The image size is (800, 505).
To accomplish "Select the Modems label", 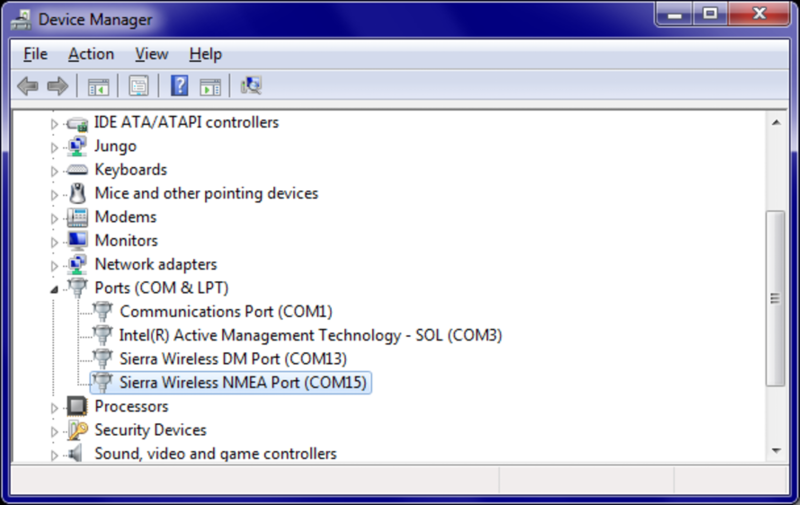I will coord(126,217).
